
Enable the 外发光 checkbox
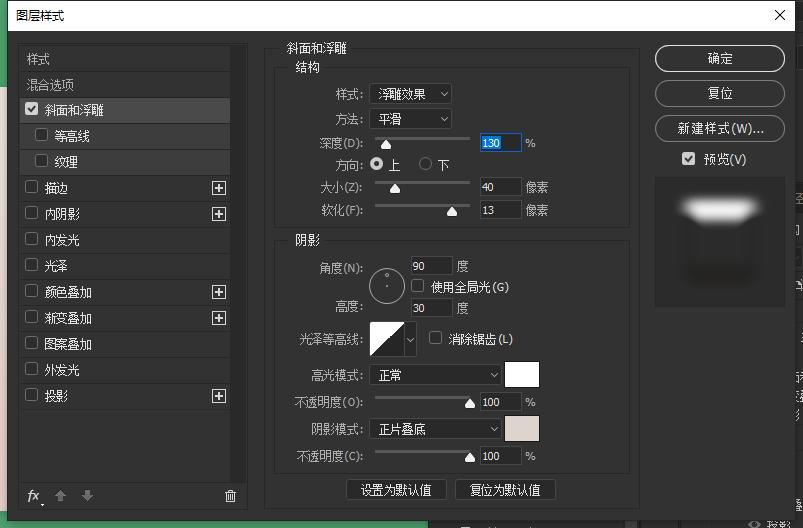point(31,369)
